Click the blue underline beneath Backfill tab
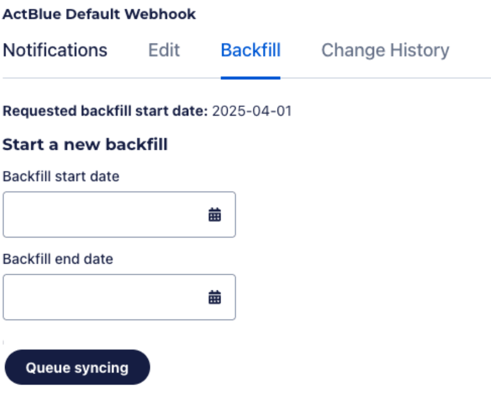Screen dimensions: 491x403 251,78
